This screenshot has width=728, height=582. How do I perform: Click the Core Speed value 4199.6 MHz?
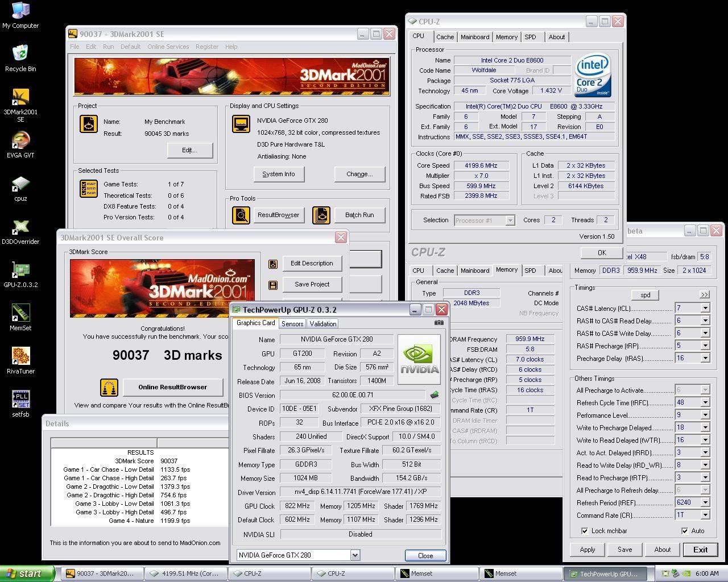pos(481,165)
